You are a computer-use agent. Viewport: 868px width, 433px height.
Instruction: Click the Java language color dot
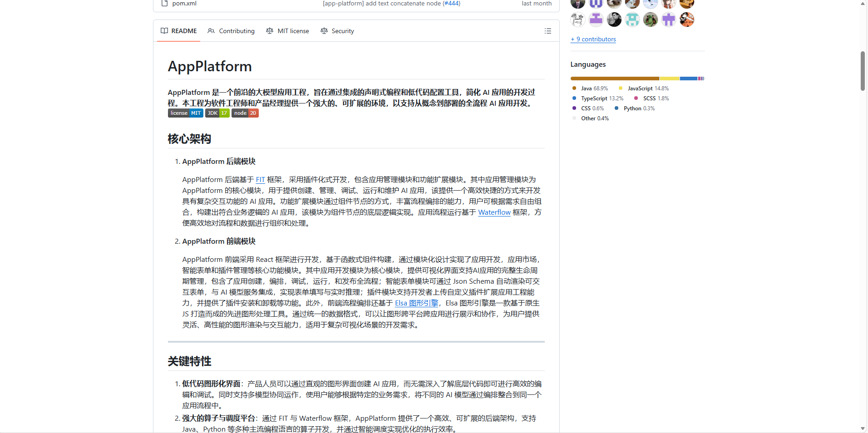click(574, 88)
